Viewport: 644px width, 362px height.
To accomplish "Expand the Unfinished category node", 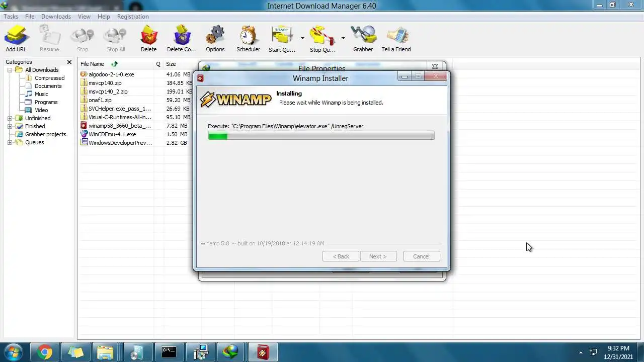I will (x=10, y=118).
